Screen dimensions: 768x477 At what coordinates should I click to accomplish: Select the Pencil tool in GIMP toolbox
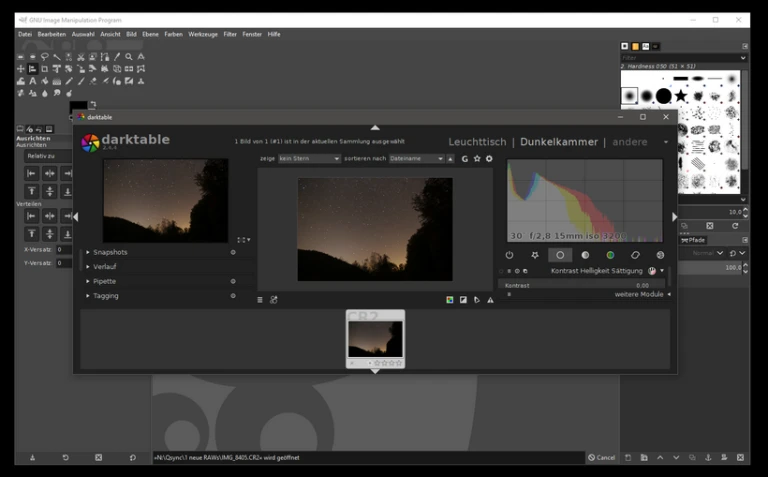point(69,81)
